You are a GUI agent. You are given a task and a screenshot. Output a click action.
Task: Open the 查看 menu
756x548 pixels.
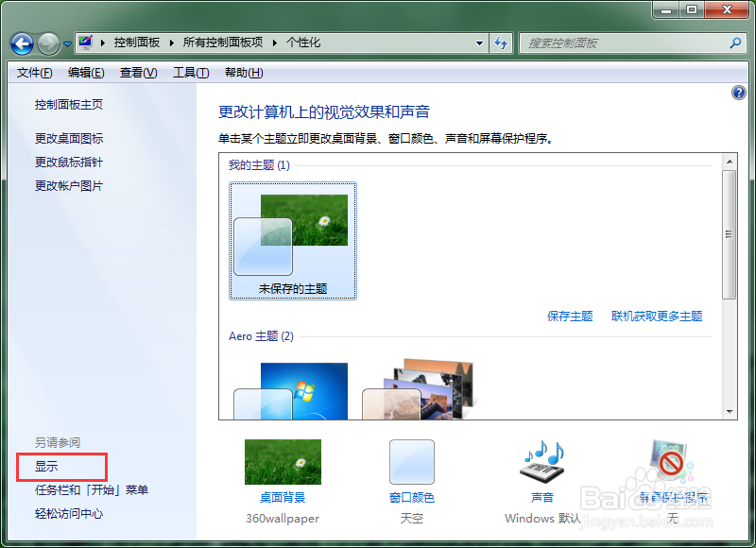click(137, 72)
